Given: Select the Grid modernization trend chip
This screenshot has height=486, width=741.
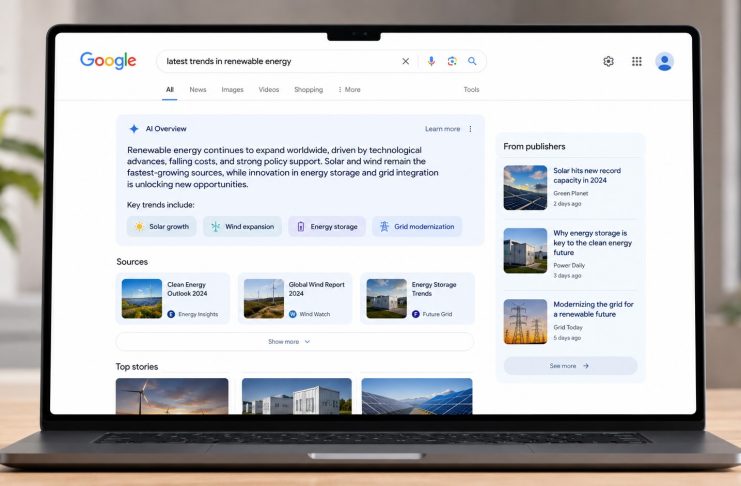Looking at the screenshot, I should [x=417, y=226].
